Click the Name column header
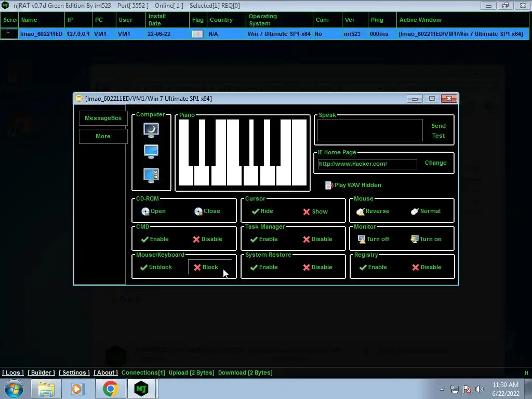This screenshot has width=532, height=399. point(42,20)
